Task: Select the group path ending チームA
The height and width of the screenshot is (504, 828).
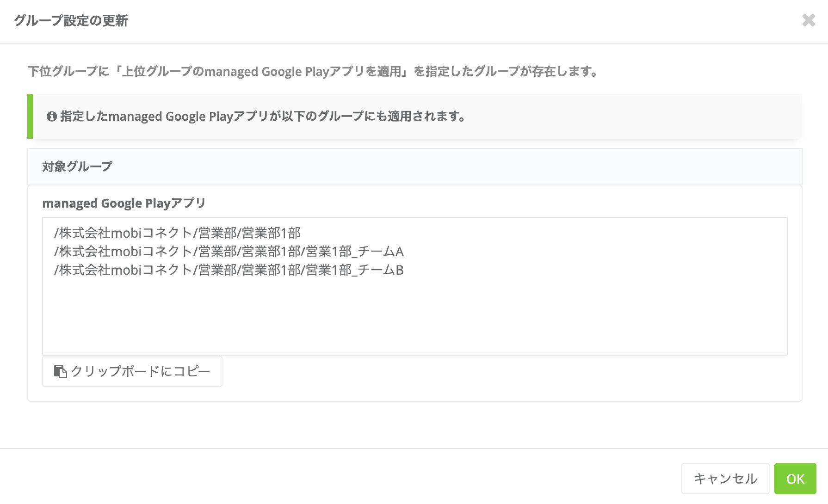Action: [229, 251]
